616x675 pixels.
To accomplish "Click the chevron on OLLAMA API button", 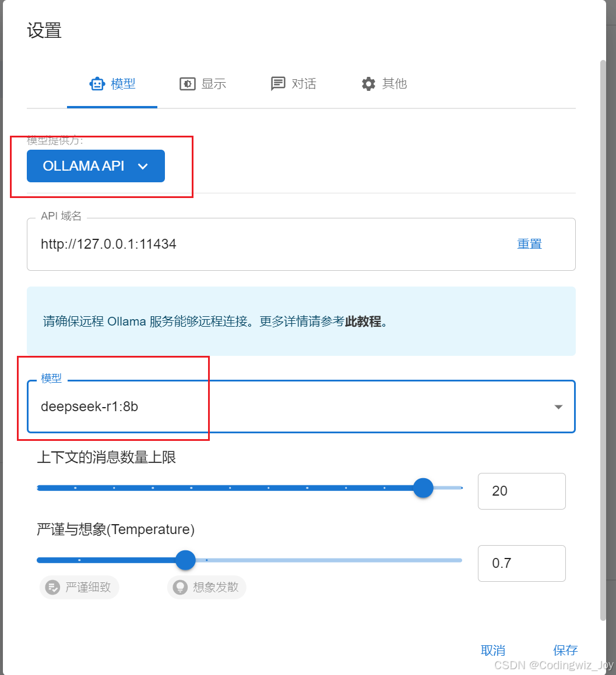I will point(143,166).
